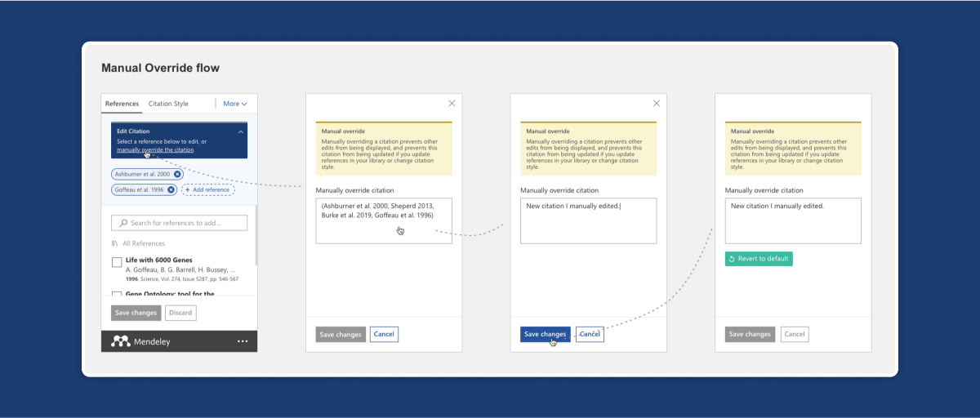Remove the Goffeau et al. 1996 reference chip
Screen dimensions: 980x418
tap(171, 189)
